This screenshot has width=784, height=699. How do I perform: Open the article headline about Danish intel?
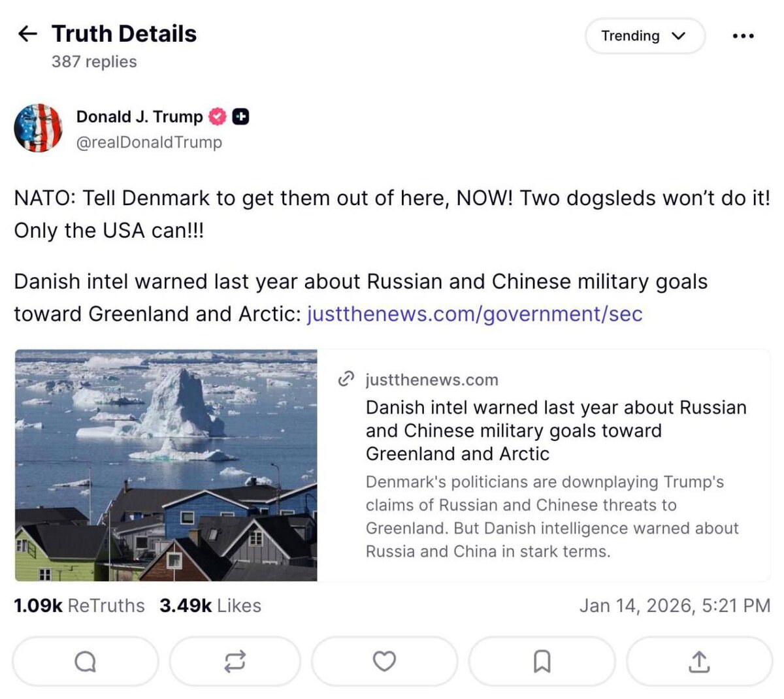tap(556, 431)
